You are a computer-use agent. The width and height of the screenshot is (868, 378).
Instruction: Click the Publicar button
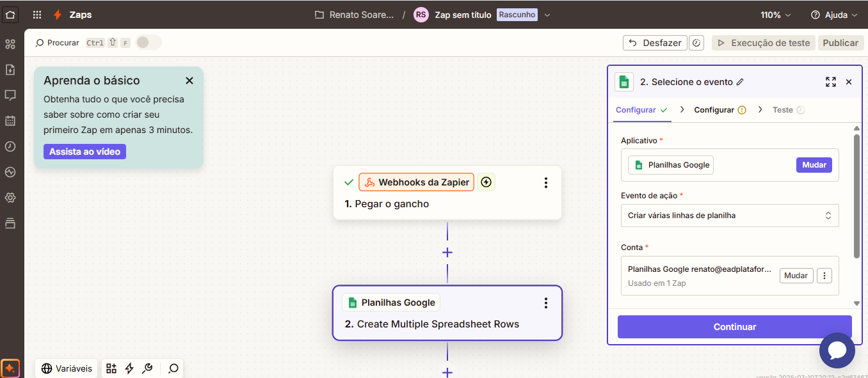(840, 43)
